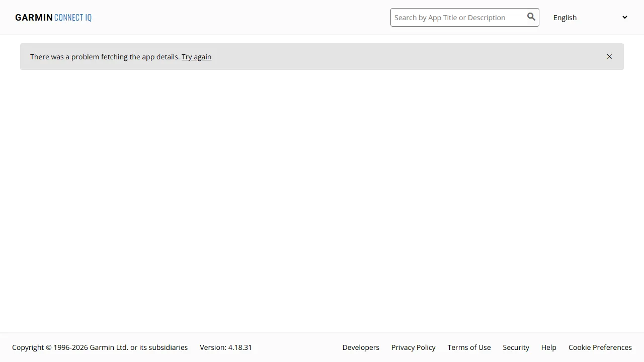
Task: Click the GARMIN logo wordmark
Action: [34, 18]
